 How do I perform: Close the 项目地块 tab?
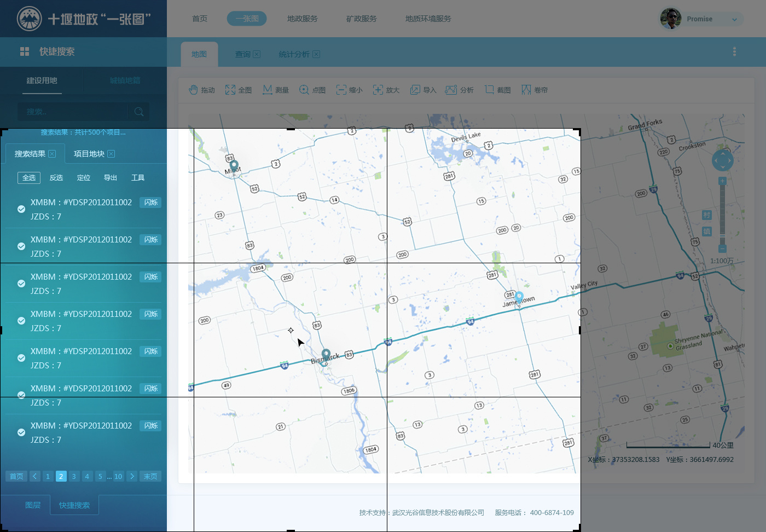pos(111,154)
